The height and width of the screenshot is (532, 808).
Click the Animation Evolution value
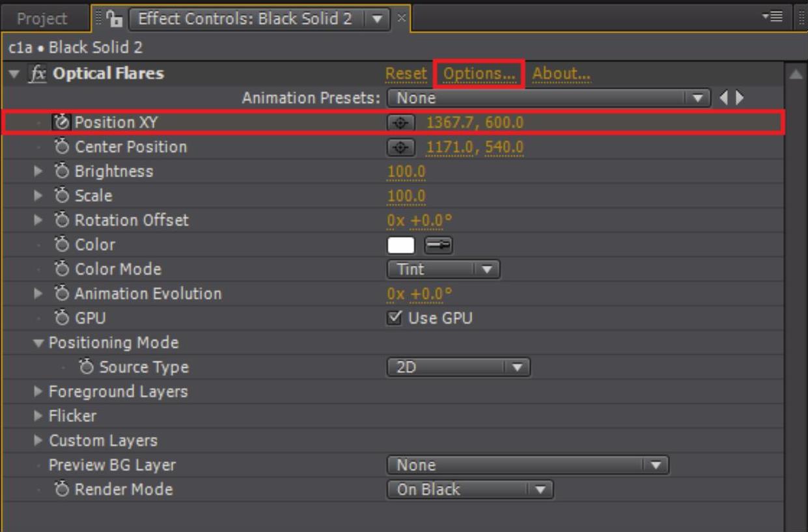[x=419, y=294]
